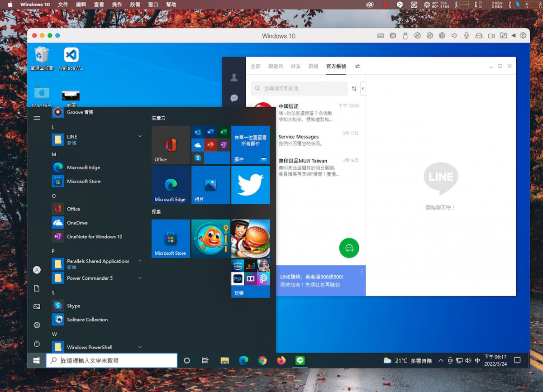The image size is (543, 392).
Task: Open the 設備 menu in Mac menu bar
Action: 135,5
